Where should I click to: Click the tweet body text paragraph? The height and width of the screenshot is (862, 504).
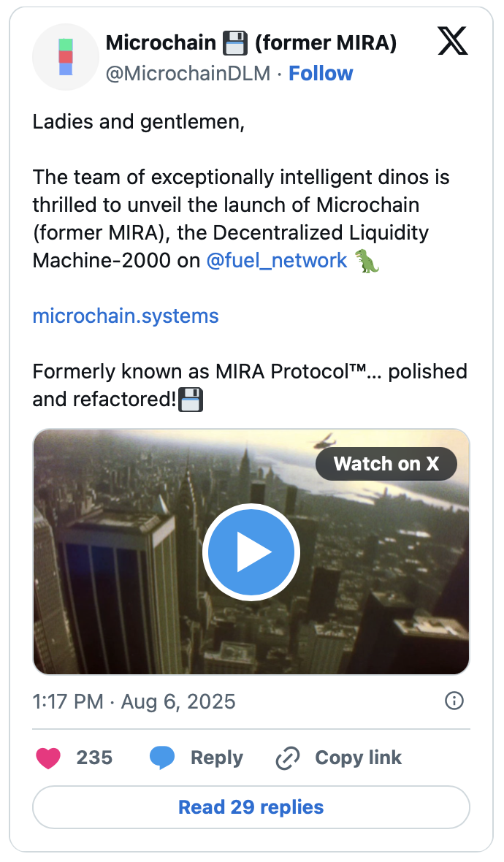[241, 219]
